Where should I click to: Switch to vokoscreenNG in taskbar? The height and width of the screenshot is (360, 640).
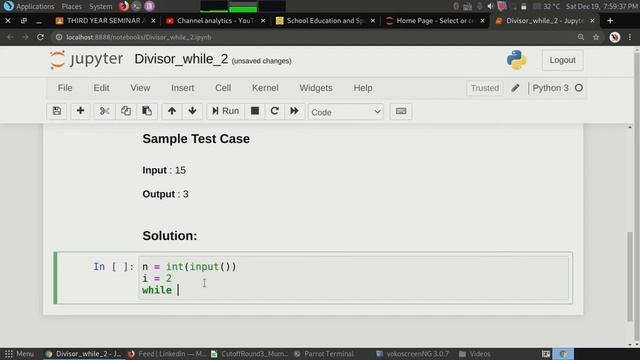pos(413,354)
